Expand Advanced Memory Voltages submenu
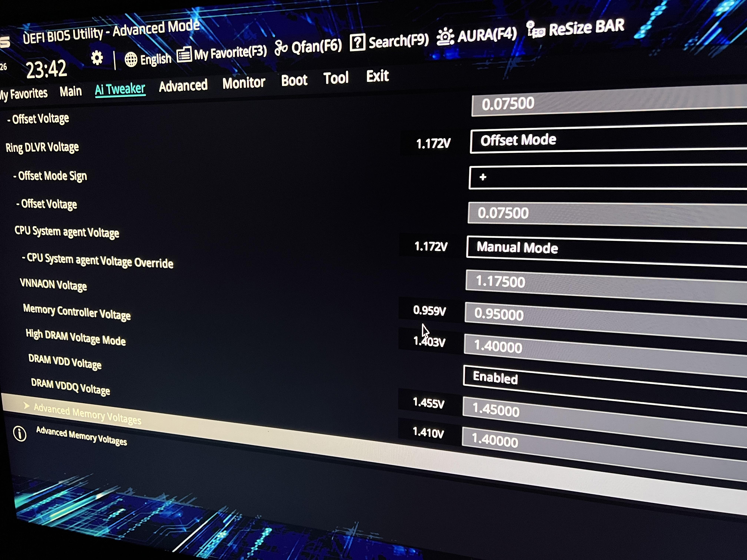The height and width of the screenshot is (560, 747). (x=87, y=414)
